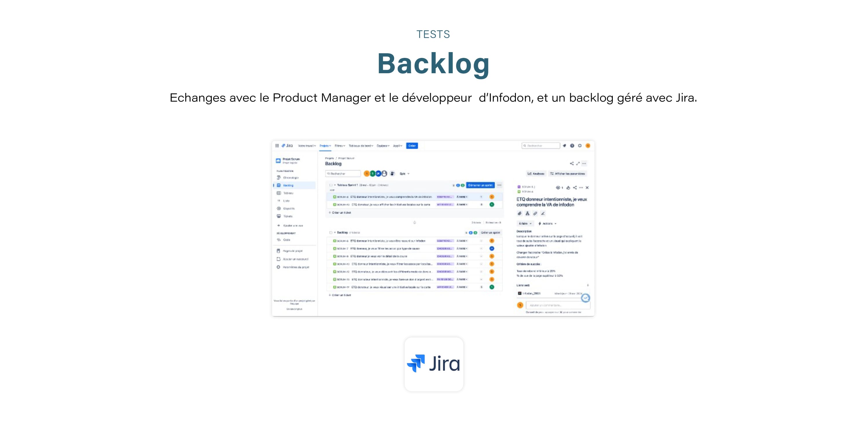
Task: Click the Jira logo in the top navigation
Action: click(287, 146)
